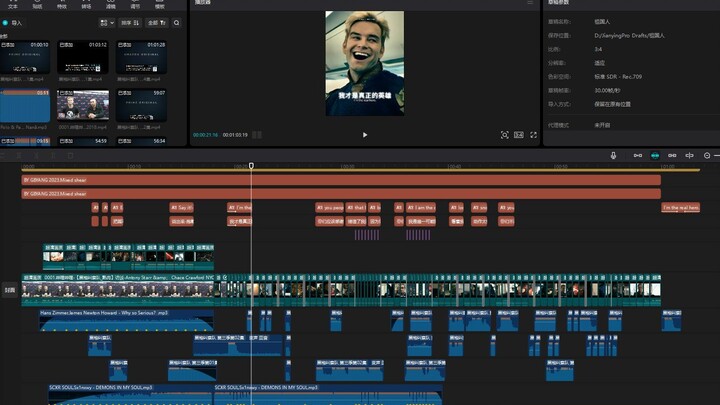Select the second SCXR SOUL DEMONS audio clip

(x=328, y=395)
